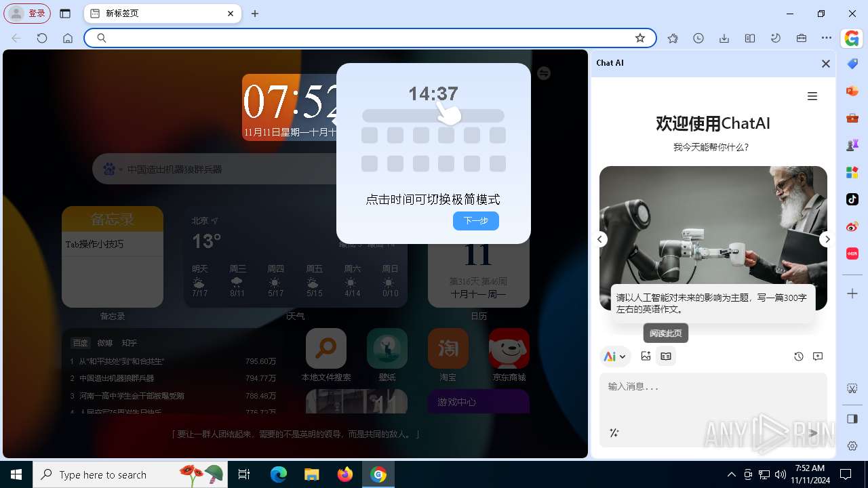Open the PowerPoint sidebar icon

pyautogui.click(x=852, y=91)
